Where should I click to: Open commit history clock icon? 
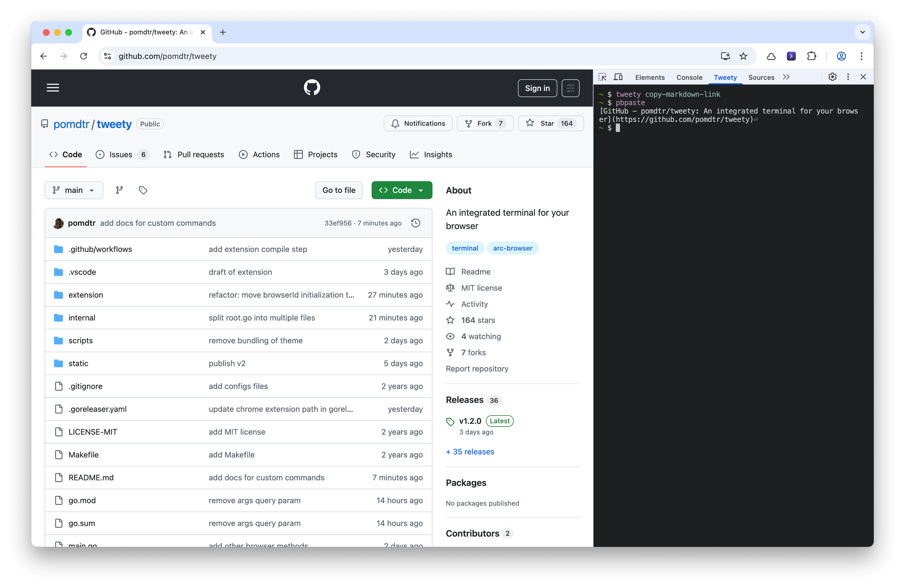point(415,223)
